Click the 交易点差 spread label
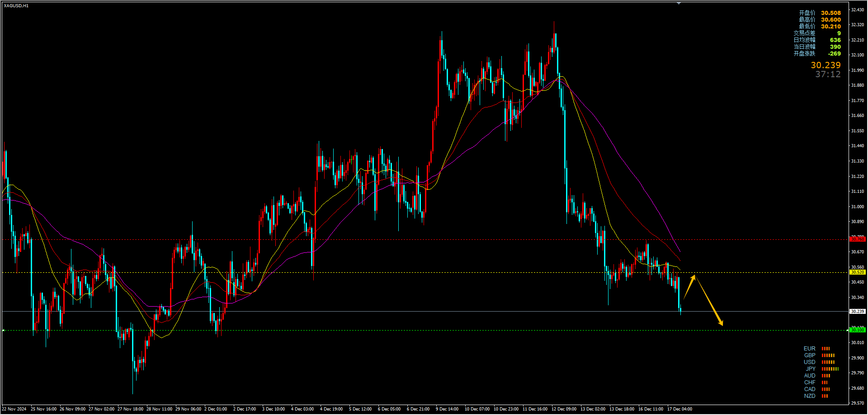The width and height of the screenshot is (868, 415). pyautogui.click(x=804, y=33)
